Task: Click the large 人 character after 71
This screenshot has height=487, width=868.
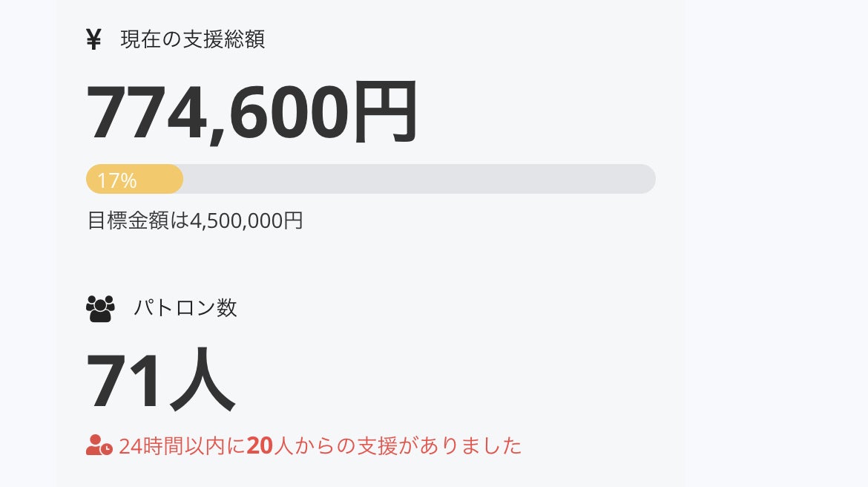Action: [202, 382]
